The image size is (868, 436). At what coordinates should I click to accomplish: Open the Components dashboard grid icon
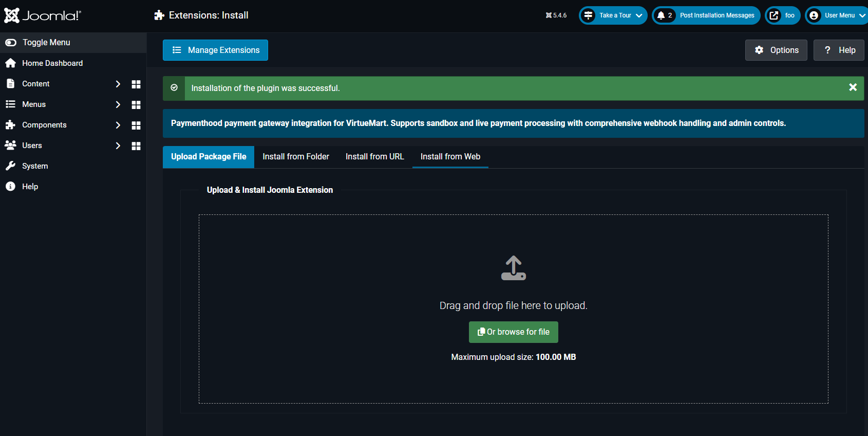click(x=136, y=125)
